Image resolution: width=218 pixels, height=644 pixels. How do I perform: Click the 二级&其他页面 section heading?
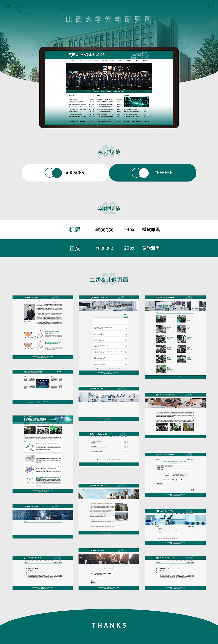109,280
